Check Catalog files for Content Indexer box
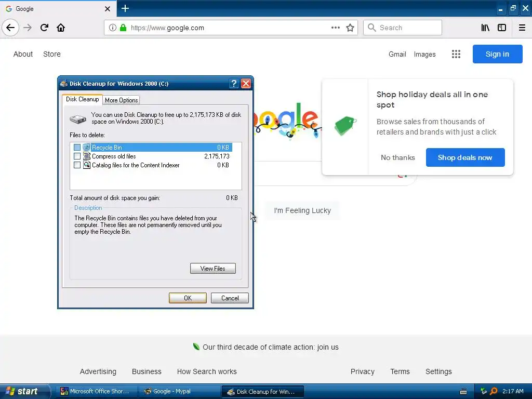The width and height of the screenshot is (532, 399). click(x=77, y=165)
